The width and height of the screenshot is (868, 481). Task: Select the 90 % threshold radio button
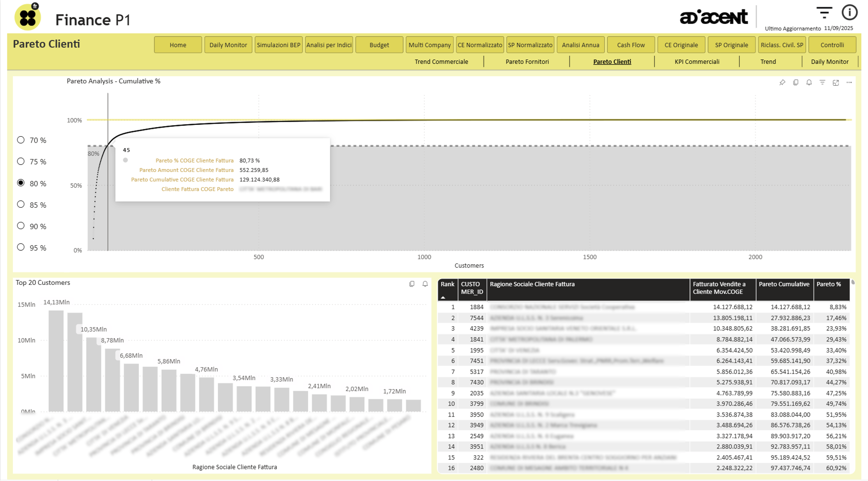(21, 226)
